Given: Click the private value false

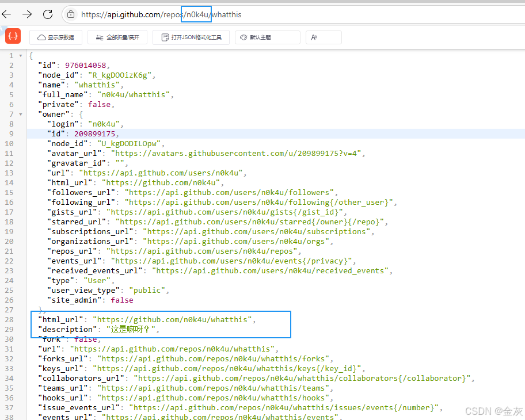Looking at the screenshot, I should click(99, 104).
